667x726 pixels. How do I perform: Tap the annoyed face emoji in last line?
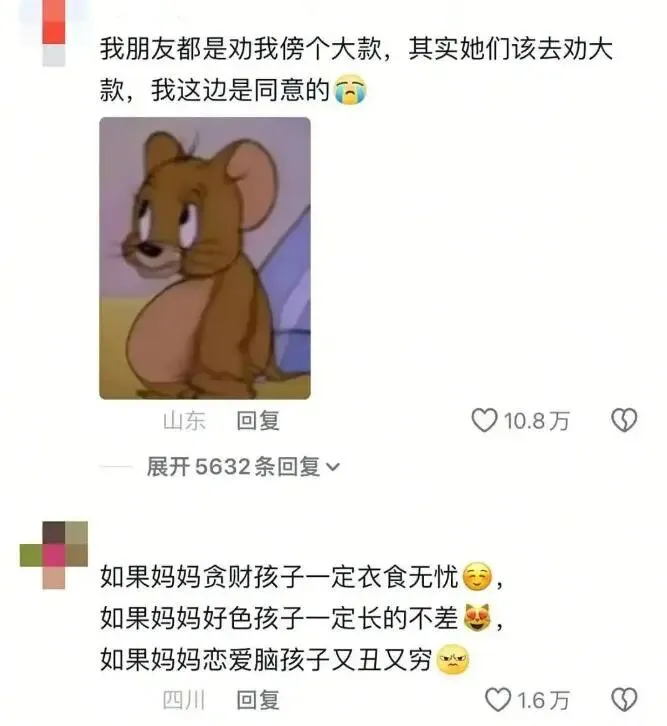[x=453, y=659]
